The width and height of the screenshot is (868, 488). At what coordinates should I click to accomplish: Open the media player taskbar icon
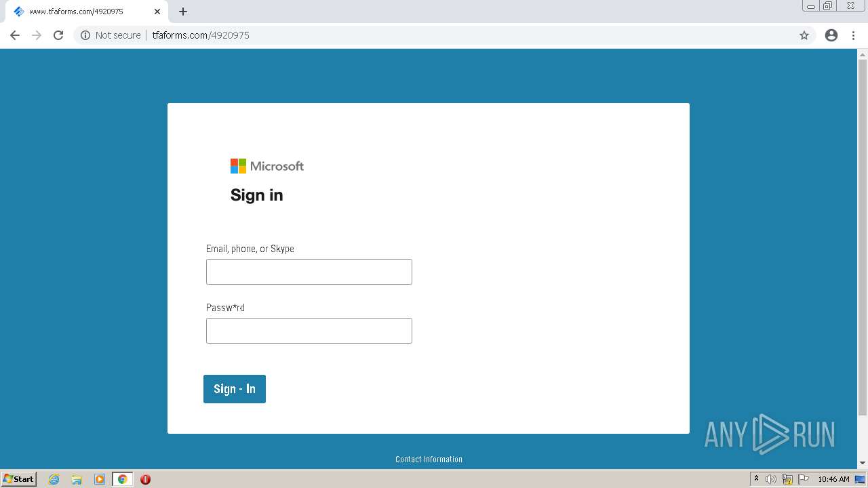coord(100,479)
